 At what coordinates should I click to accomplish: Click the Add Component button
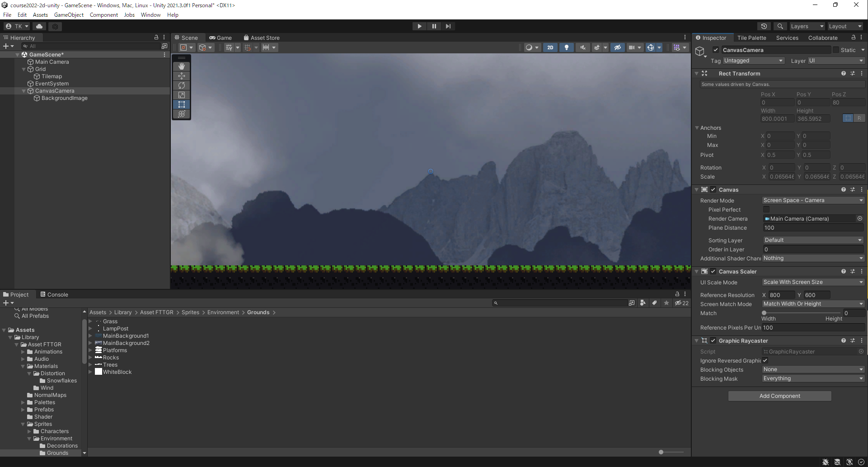point(779,396)
